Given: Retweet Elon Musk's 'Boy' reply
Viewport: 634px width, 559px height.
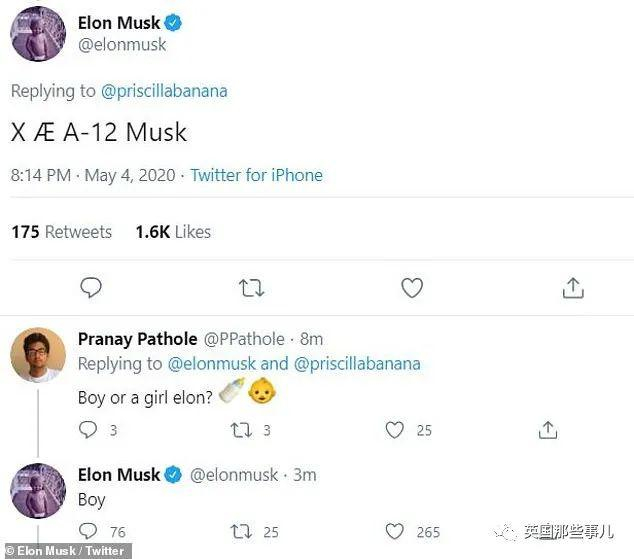Looking at the screenshot, I should click(x=242, y=532).
